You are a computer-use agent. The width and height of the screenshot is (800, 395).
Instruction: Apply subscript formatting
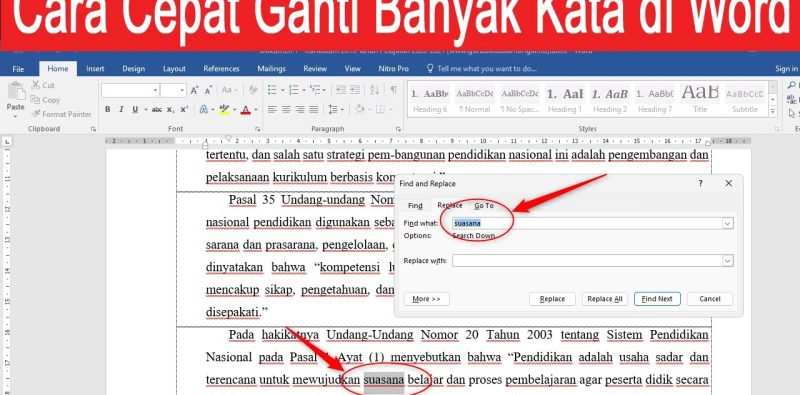(x=171, y=109)
